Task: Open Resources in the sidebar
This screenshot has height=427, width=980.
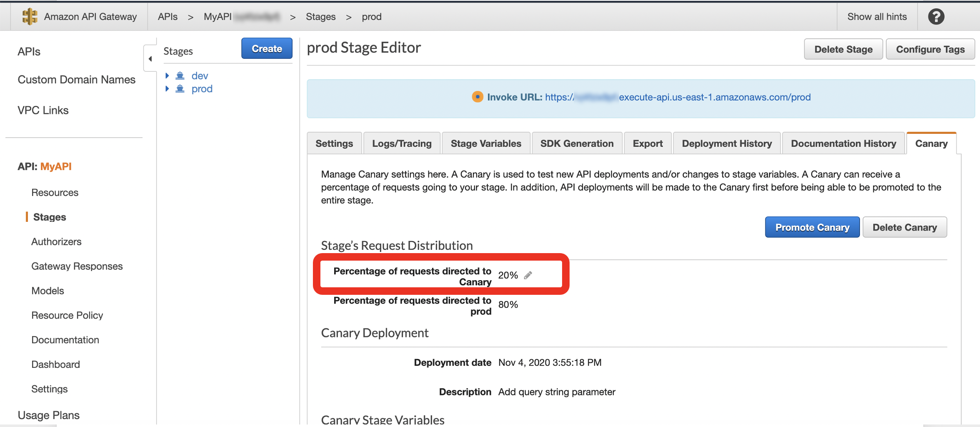Action: [55, 193]
